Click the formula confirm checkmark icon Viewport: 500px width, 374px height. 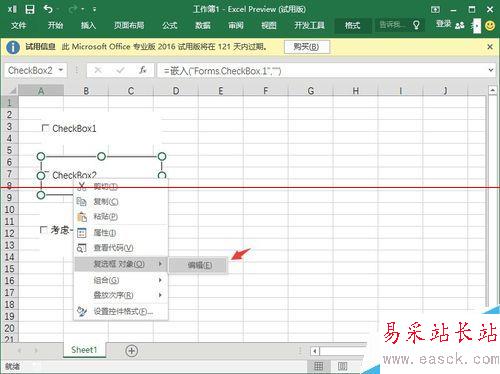pyautogui.click(x=120, y=70)
